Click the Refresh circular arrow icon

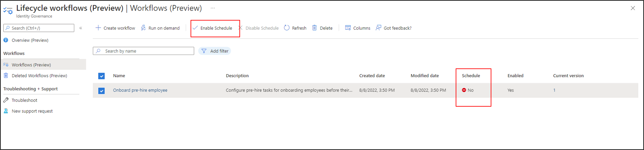click(x=287, y=28)
